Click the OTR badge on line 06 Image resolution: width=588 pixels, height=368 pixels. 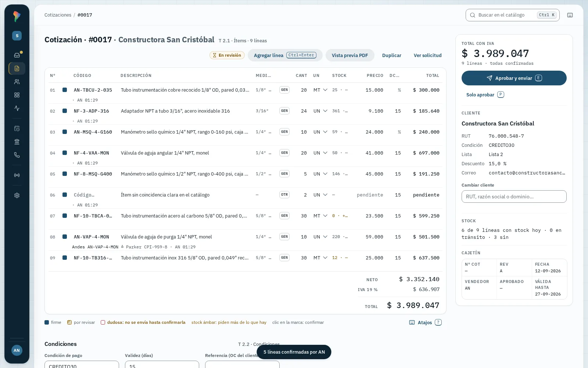[284, 195]
